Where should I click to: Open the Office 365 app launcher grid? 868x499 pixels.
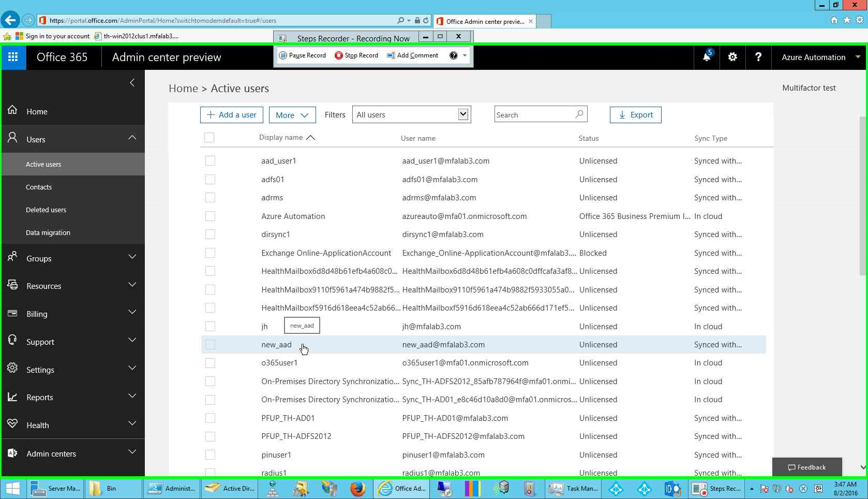13,57
